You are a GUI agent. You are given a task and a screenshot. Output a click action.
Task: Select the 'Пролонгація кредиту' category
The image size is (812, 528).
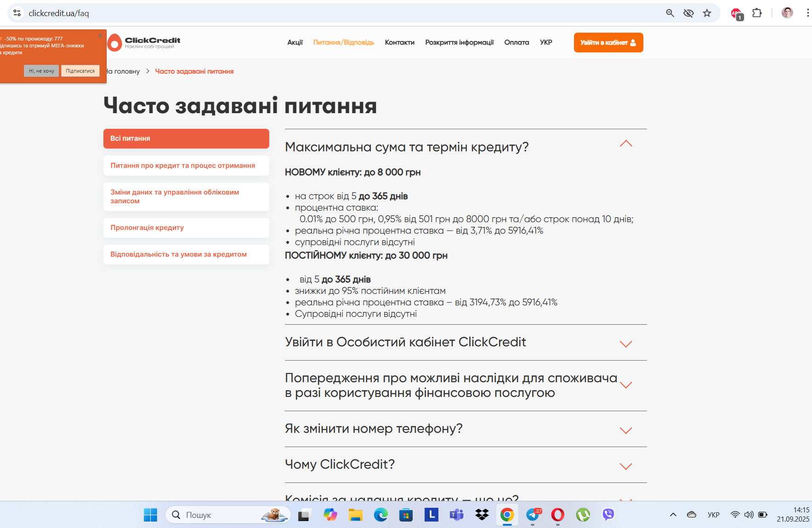click(186, 228)
